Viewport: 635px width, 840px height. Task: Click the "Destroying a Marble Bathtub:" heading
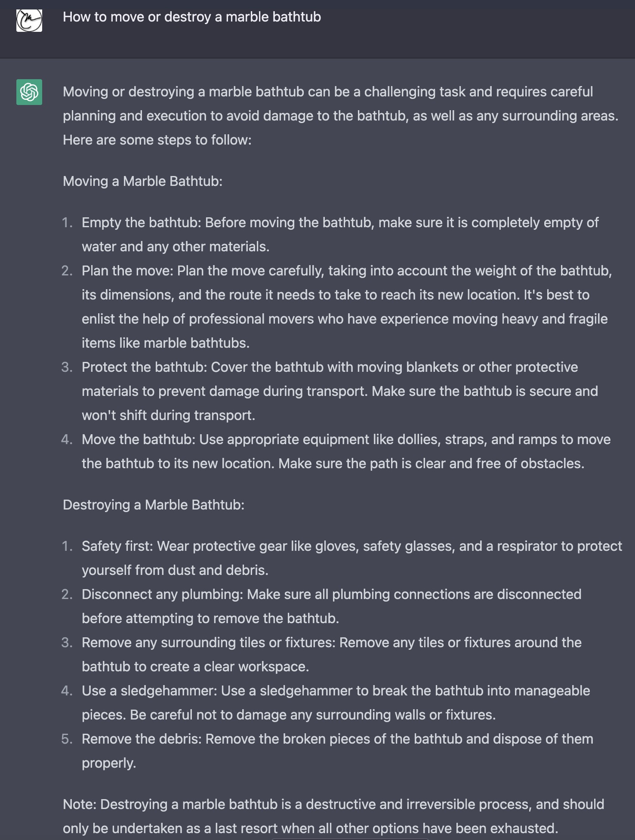[154, 505]
